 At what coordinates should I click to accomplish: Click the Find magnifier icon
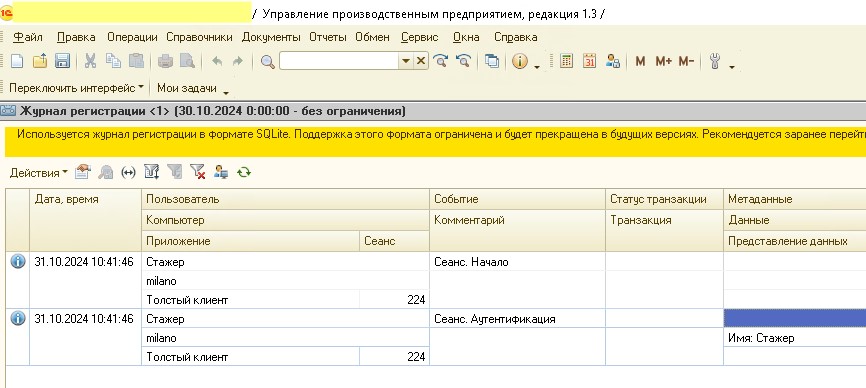267,61
